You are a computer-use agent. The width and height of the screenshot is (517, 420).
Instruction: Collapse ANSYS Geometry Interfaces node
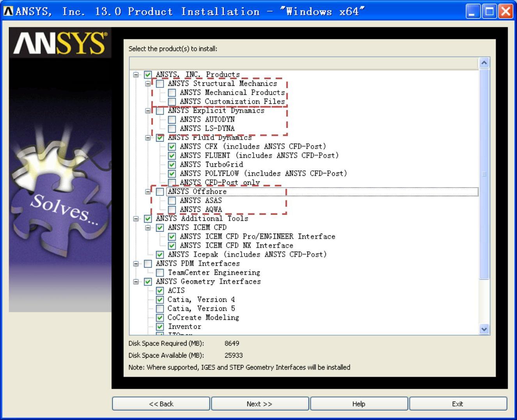point(136,282)
